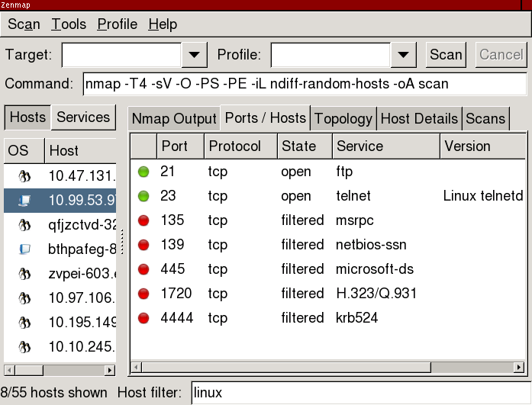Viewport: 532px width, 405px height.
Task: Click the penguin icon for host 10.195.149
Action: pos(24,323)
